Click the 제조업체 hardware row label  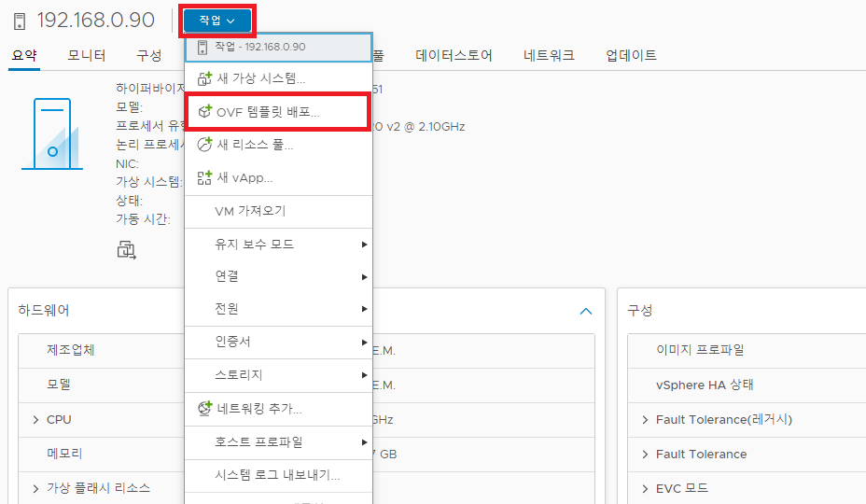71,350
